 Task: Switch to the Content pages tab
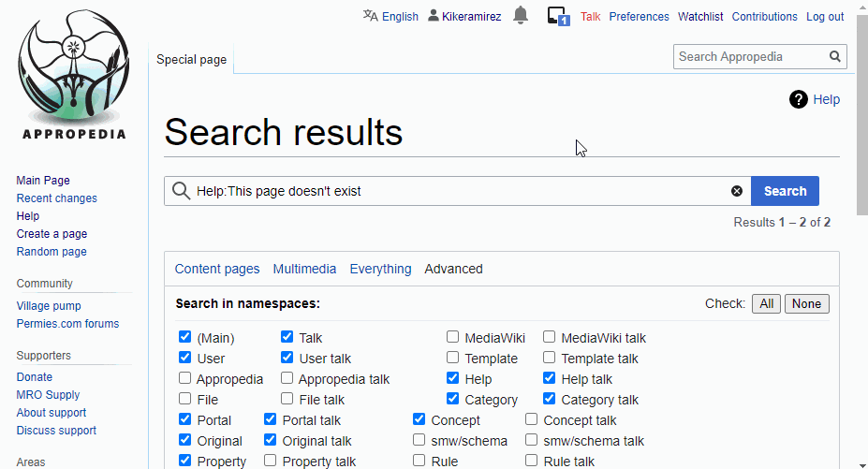tap(217, 269)
